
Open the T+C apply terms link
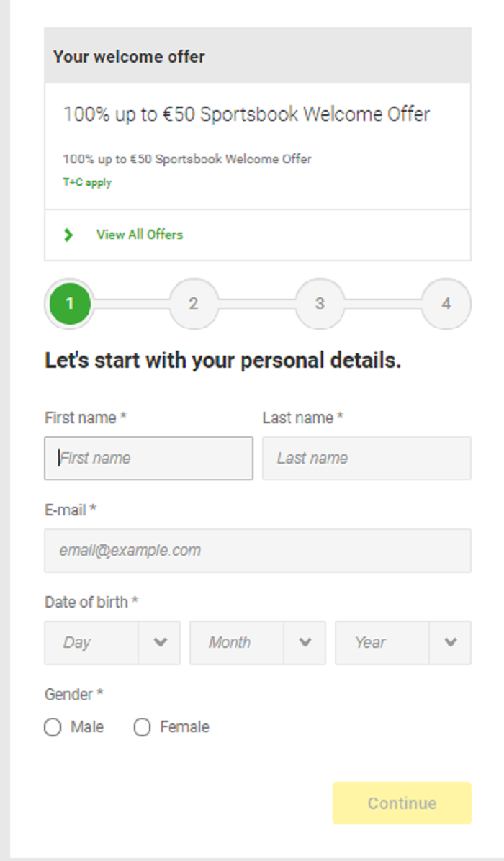(x=87, y=183)
